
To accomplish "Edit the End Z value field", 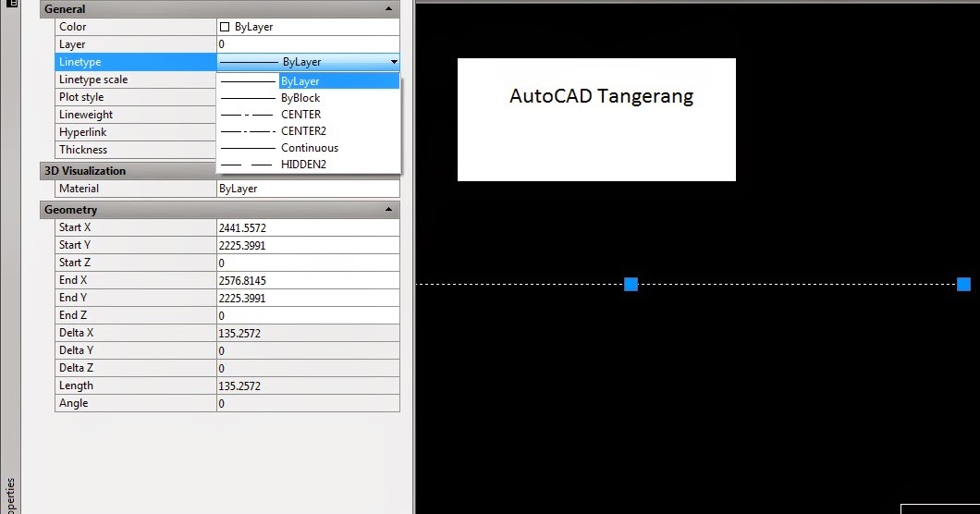I will (x=308, y=315).
